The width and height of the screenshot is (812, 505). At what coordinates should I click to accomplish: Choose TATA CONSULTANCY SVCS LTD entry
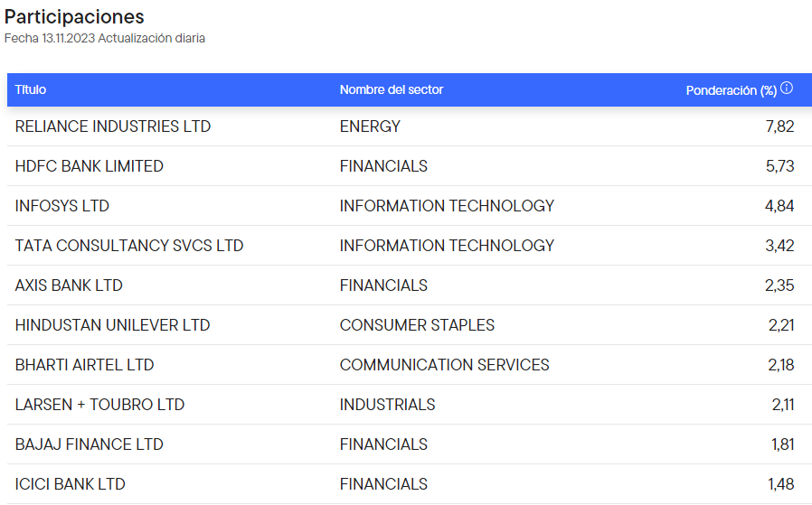click(129, 246)
